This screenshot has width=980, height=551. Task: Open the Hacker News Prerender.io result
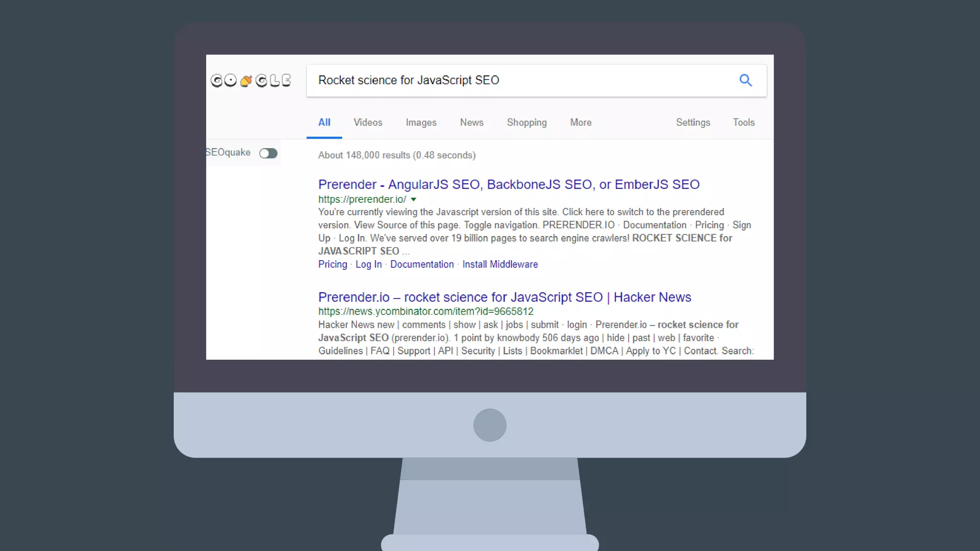pos(504,297)
